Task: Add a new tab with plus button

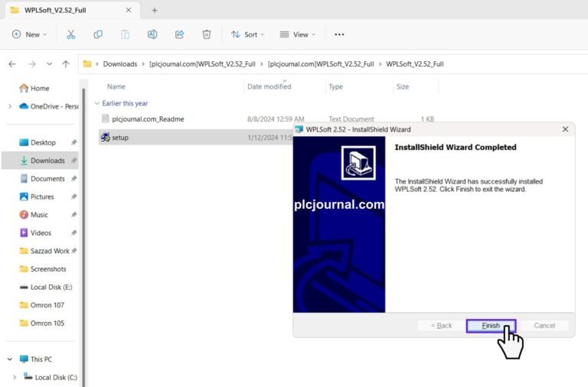Action: [154, 11]
